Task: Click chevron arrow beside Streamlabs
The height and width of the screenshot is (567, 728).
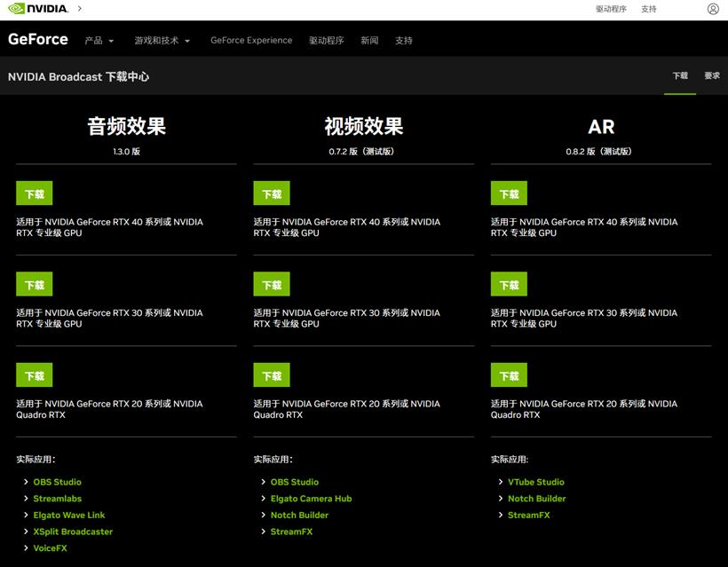Action: [26, 499]
